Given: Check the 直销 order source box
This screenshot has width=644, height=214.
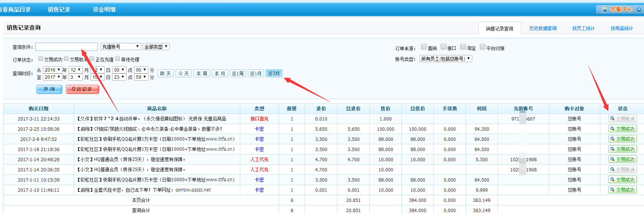Looking at the screenshot, I should click(x=424, y=47).
